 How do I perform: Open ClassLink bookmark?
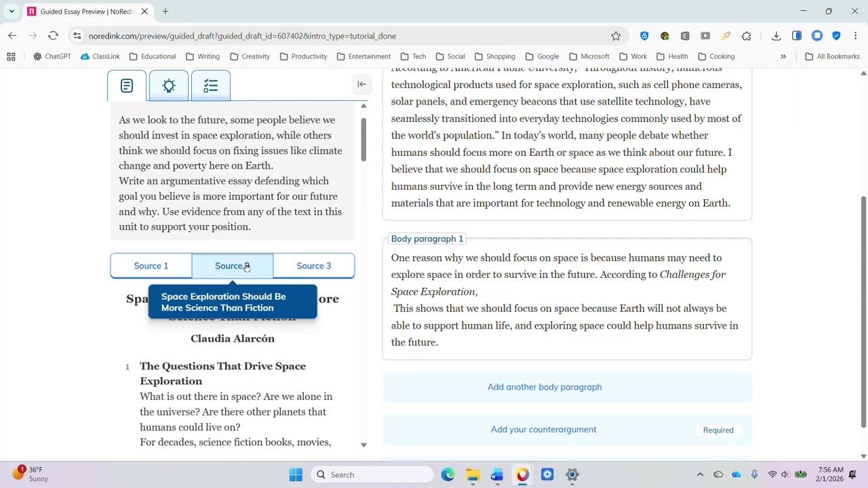[x=100, y=56]
